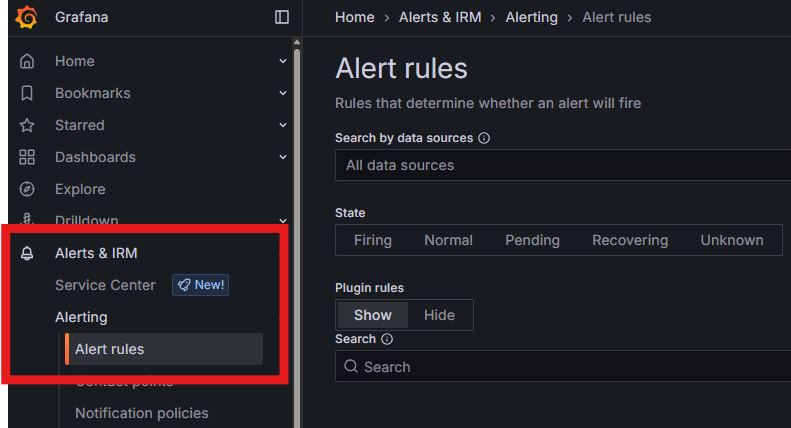Image resolution: width=791 pixels, height=428 pixels.
Task: Expand the Starred section chevron
Action: click(283, 125)
